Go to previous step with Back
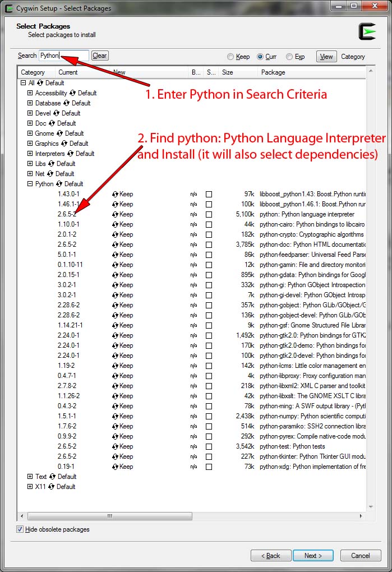This screenshot has width=392, height=572. tap(271, 556)
